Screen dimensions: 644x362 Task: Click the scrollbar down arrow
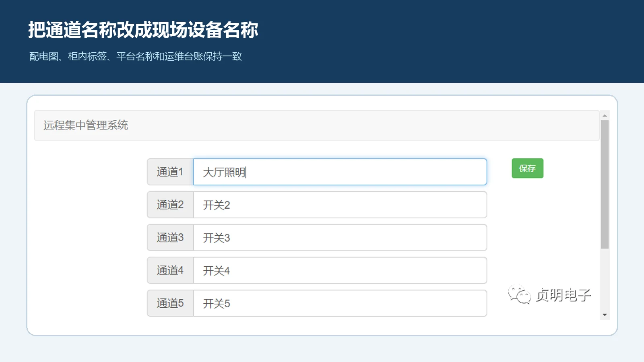605,315
